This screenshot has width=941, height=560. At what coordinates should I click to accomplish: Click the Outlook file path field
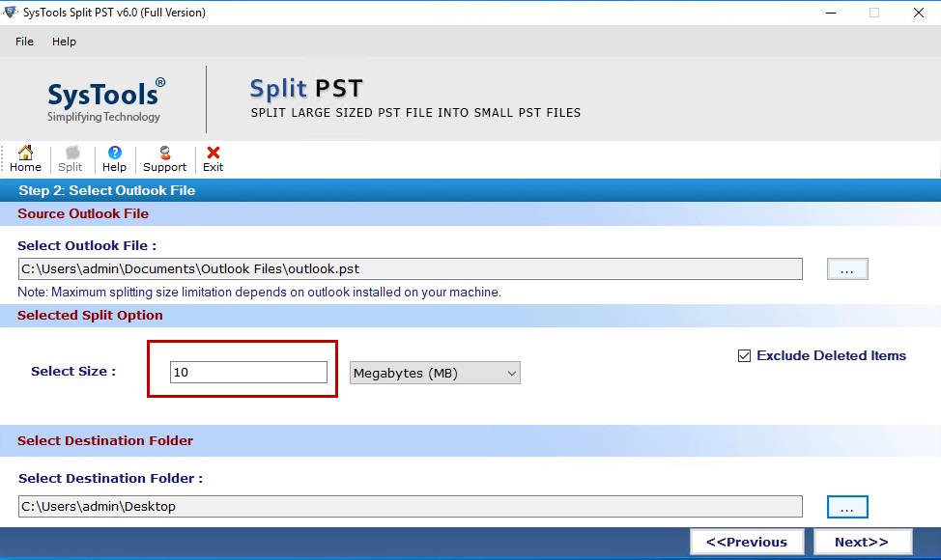(x=410, y=268)
